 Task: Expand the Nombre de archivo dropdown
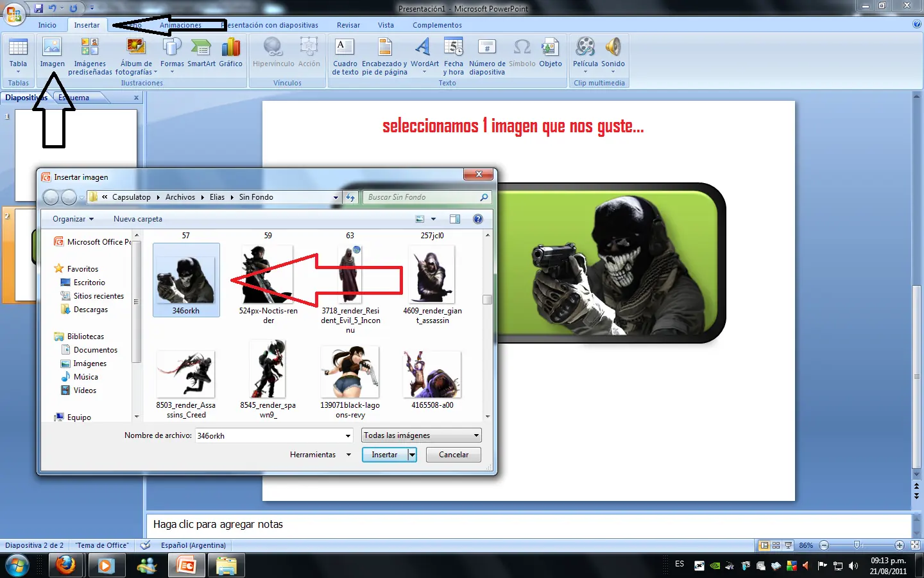[348, 435]
